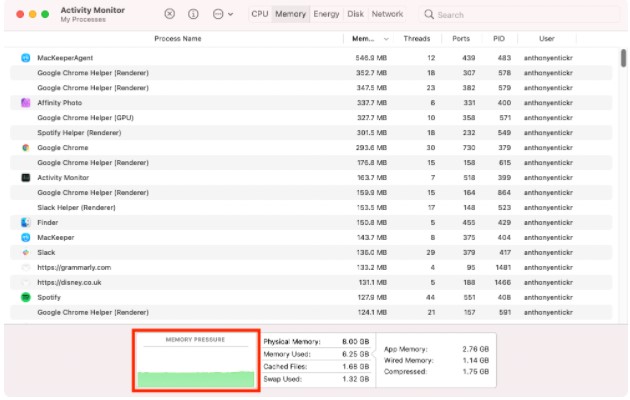This screenshot has width=630, height=400.
Task: Click the Slack app icon
Action: tap(26, 253)
